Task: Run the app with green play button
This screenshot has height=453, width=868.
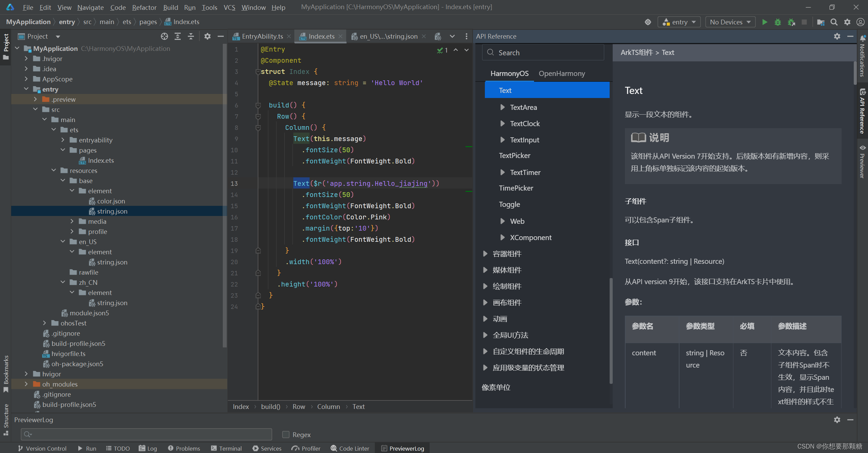Action: [765, 22]
